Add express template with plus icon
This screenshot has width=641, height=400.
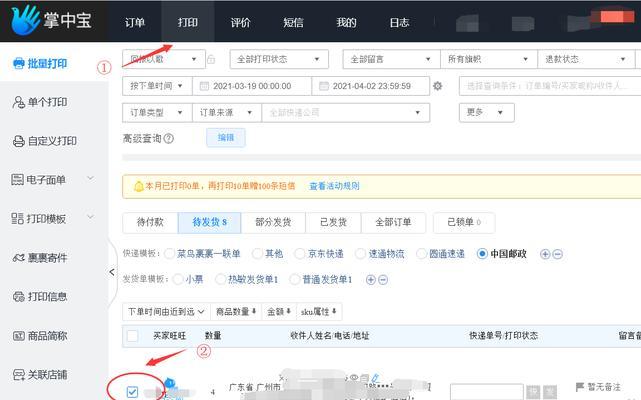click(x=545, y=254)
